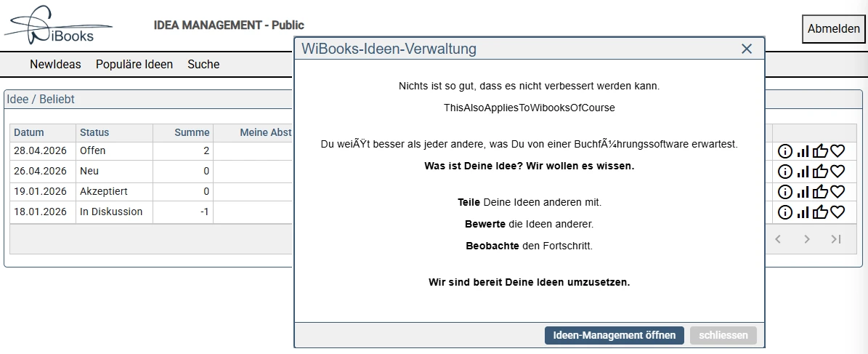Viewport: 868px width, 354px height.
Task: Thumbs-up the 26.04.2026 Neu idea
Action: (x=820, y=171)
